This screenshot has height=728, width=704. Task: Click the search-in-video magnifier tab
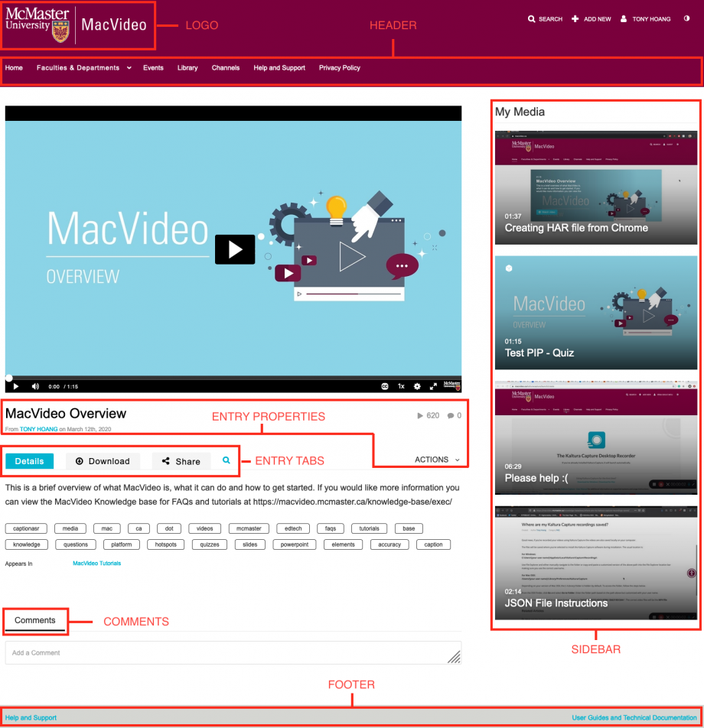pyautogui.click(x=227, y=460)
